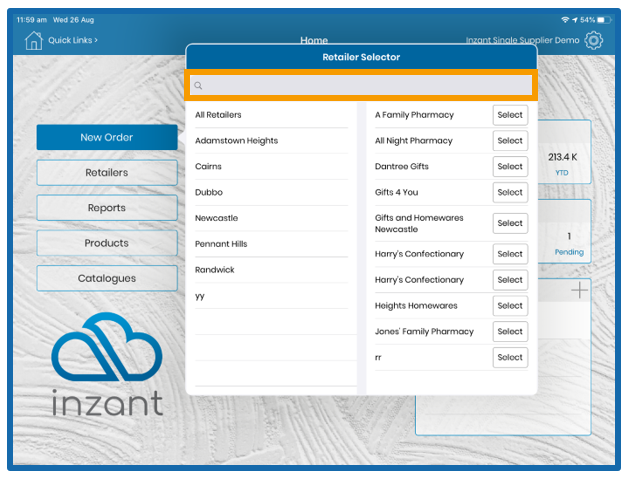Tap the Home house icon
The width and height of the screenshot is (626, 478).
tap(34, 40)
